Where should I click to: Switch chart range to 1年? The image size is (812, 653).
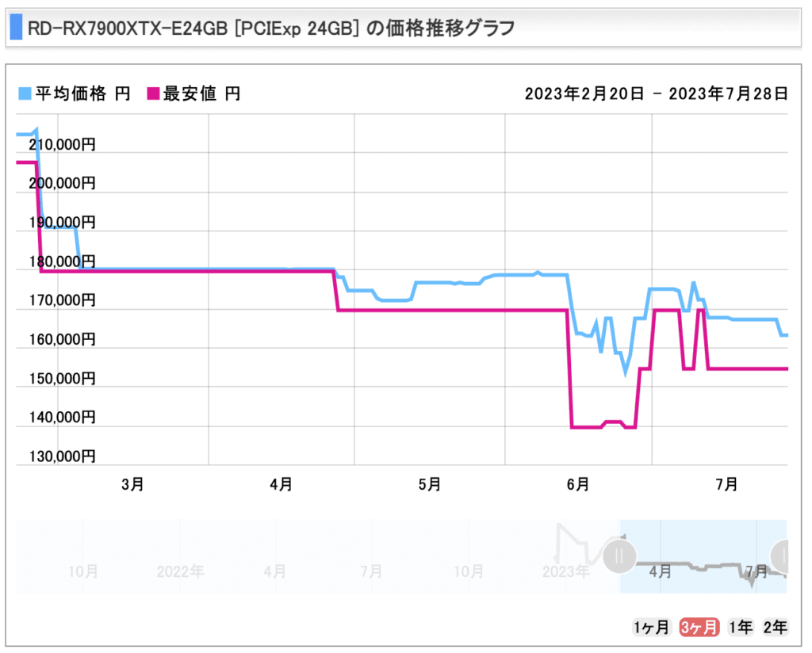[741, 628]
